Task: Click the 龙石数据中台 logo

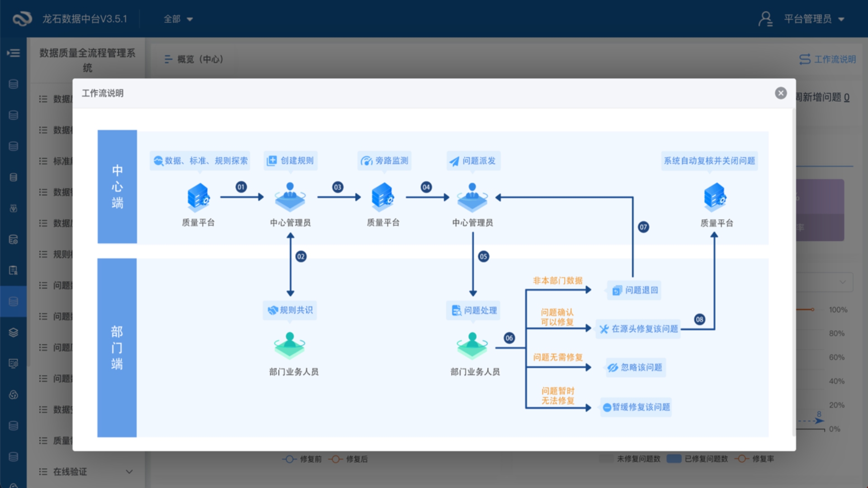Action: point(22,19)
